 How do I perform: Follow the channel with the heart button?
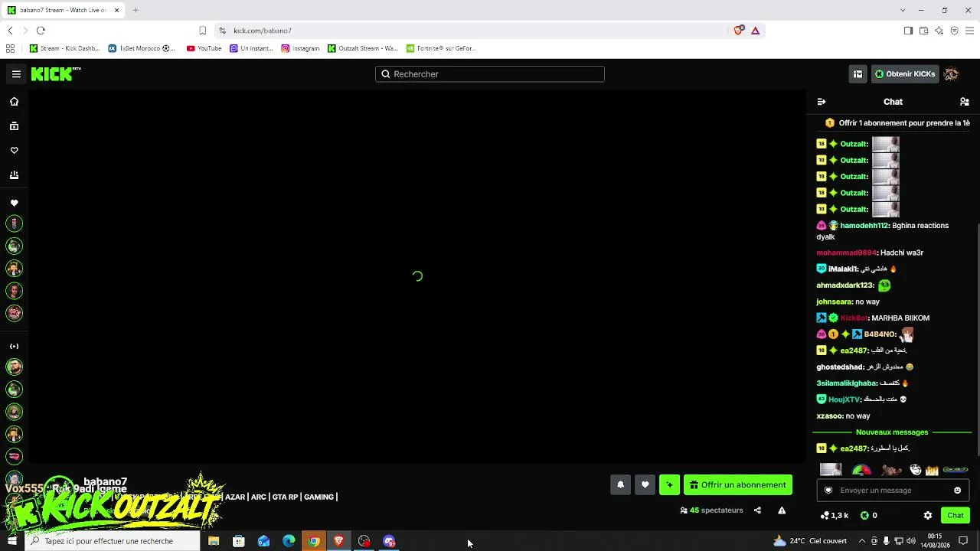click(x=645, y=484)
